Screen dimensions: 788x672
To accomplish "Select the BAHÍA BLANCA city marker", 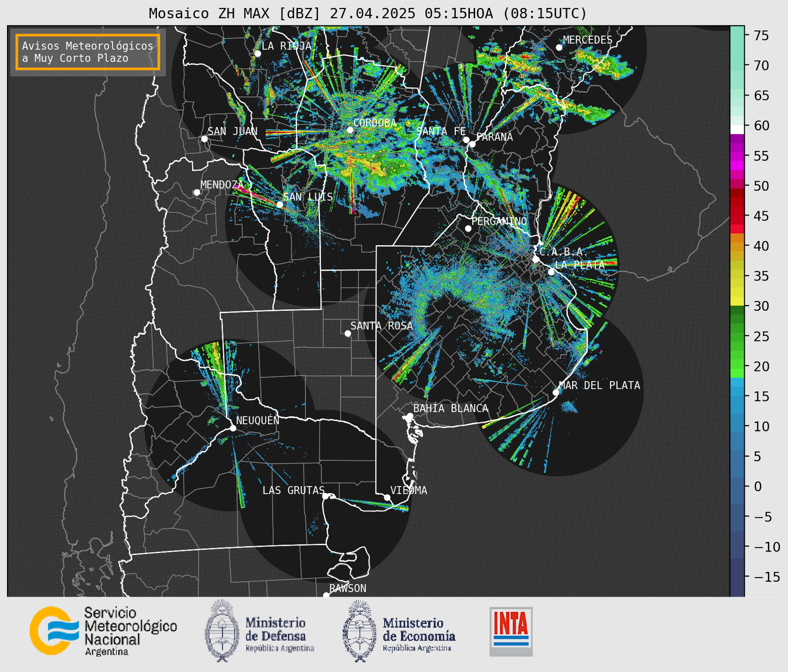I will tap(410, 416).
